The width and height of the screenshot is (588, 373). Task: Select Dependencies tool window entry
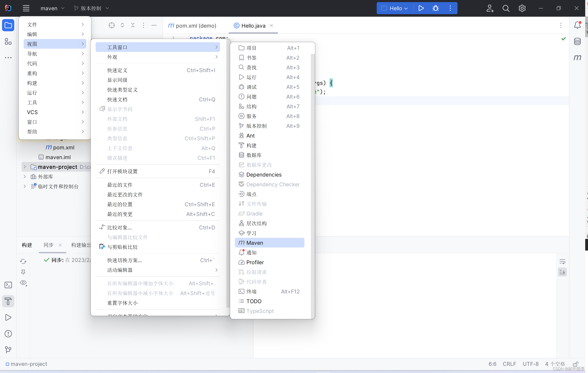click(270, 175)
